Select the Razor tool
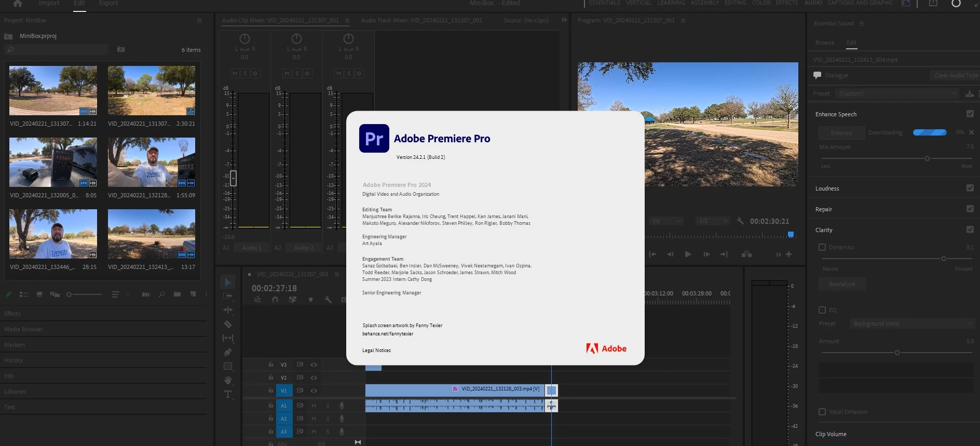Viewport: 980px width, 446px height. [x=227, y=324]
